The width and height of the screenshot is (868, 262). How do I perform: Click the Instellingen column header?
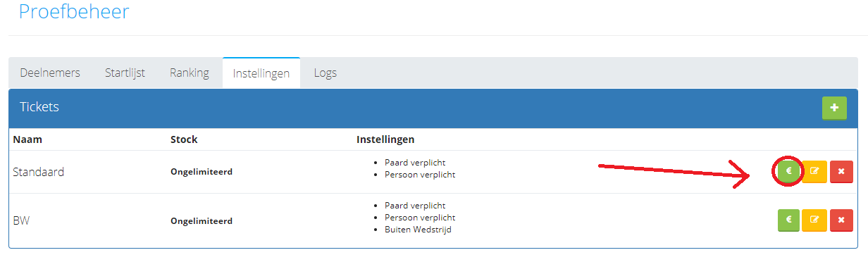click(x=385, y=139)
